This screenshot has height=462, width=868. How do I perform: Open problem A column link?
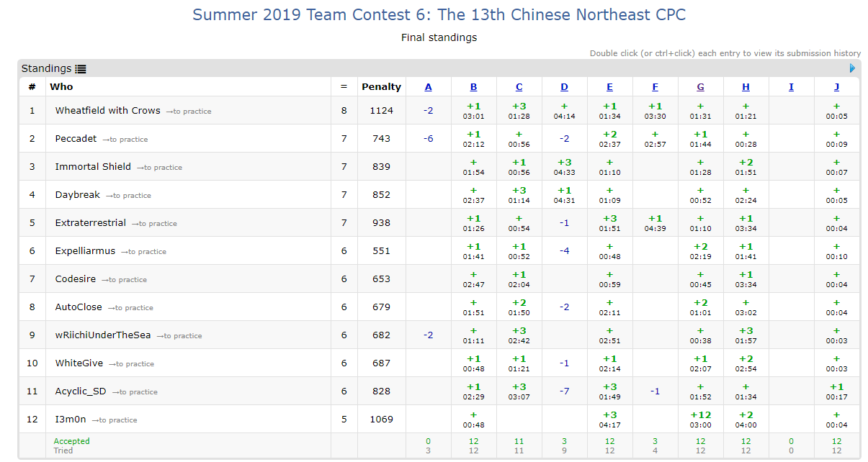click(x=429, y=87)
